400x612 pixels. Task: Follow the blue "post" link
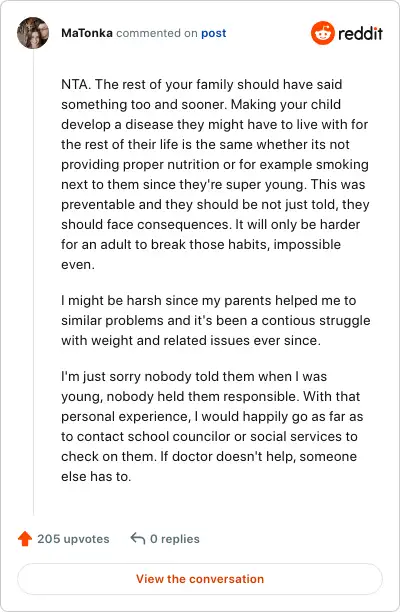point(213,34)
